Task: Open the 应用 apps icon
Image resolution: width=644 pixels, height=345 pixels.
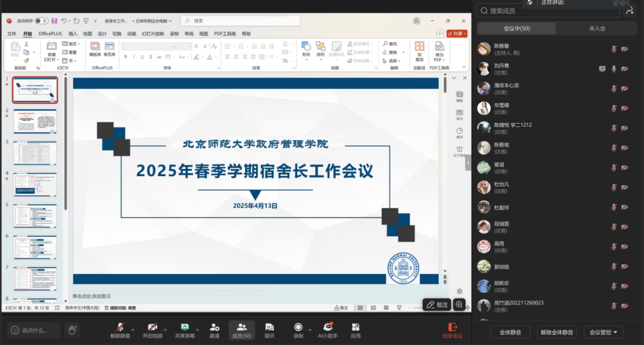Action: pyautogui.click(x=355, y=327)
